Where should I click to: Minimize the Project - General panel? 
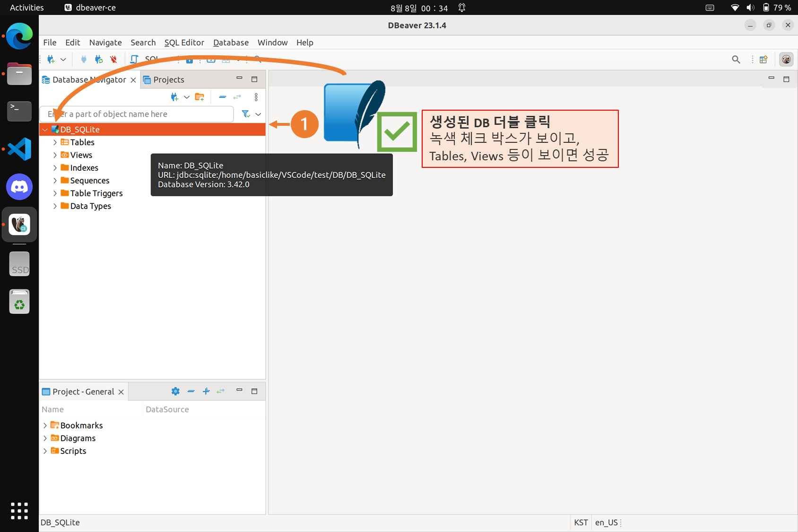[x=239, y=391]
